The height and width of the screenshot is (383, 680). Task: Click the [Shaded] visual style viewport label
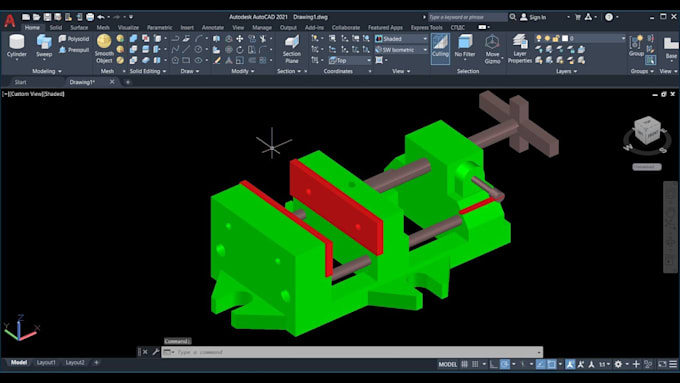[53, 94]
